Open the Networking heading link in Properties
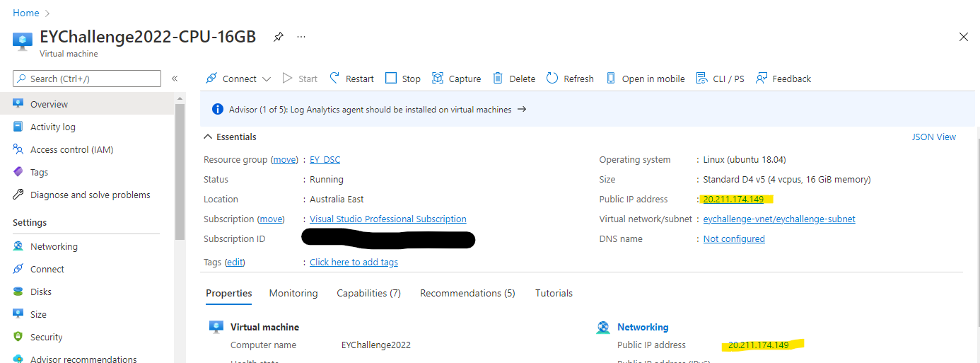 (x=643, y=327)
